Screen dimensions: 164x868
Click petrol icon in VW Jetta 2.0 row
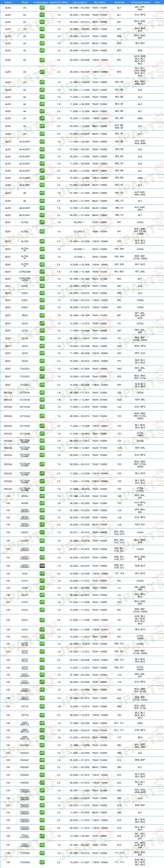[42, 715]
